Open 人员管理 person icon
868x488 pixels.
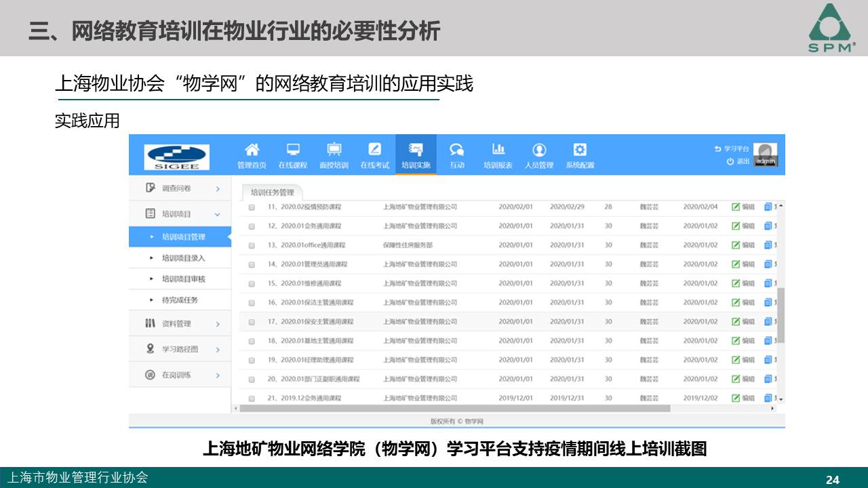[x=539, y=150]
